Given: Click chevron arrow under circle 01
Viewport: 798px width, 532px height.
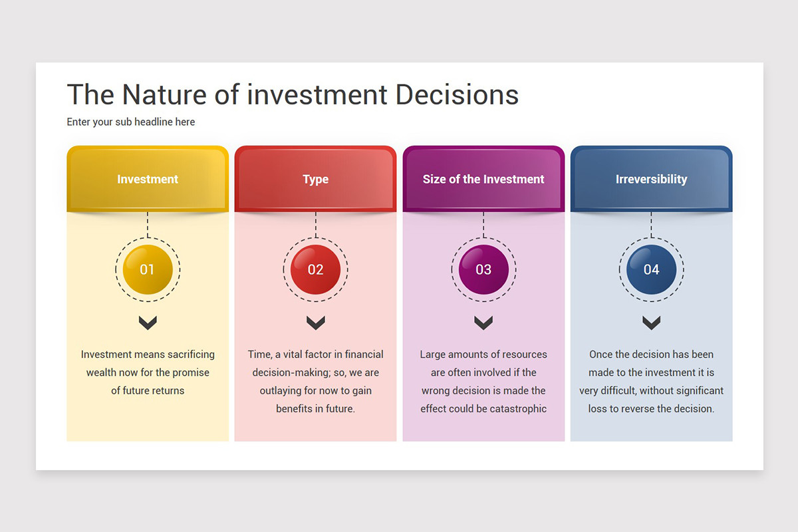Looking at the screenshot, I should pyautogui.click(x=148, y=323).
